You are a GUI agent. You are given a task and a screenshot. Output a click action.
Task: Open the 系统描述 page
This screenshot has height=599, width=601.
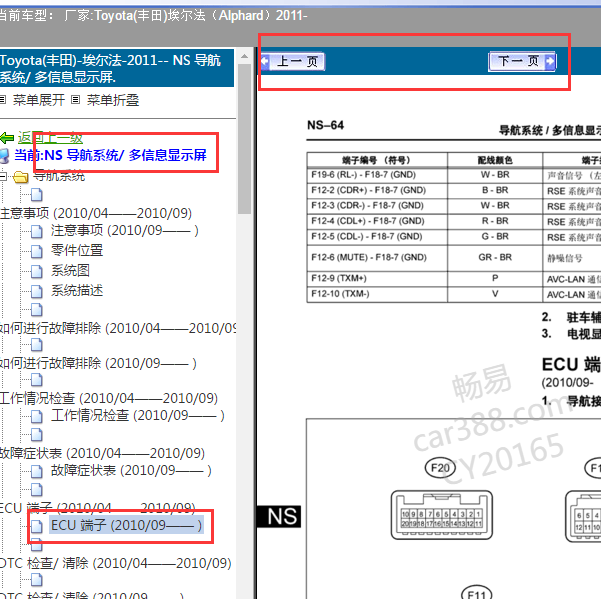[77, 290]
